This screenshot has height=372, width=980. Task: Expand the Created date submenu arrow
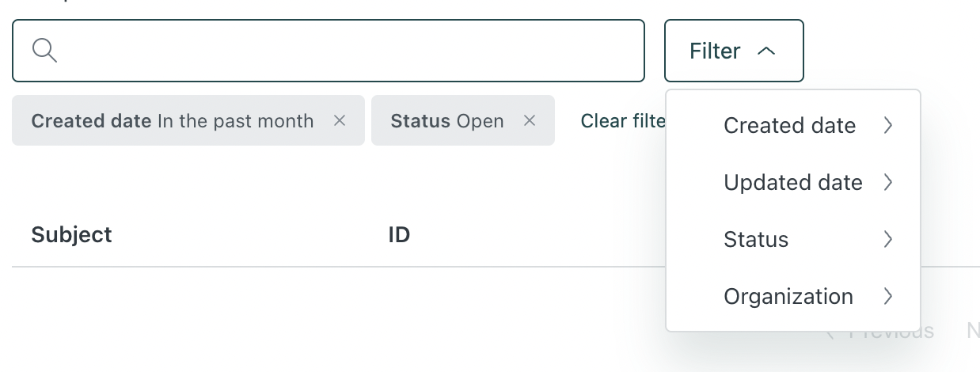point(888,125)
